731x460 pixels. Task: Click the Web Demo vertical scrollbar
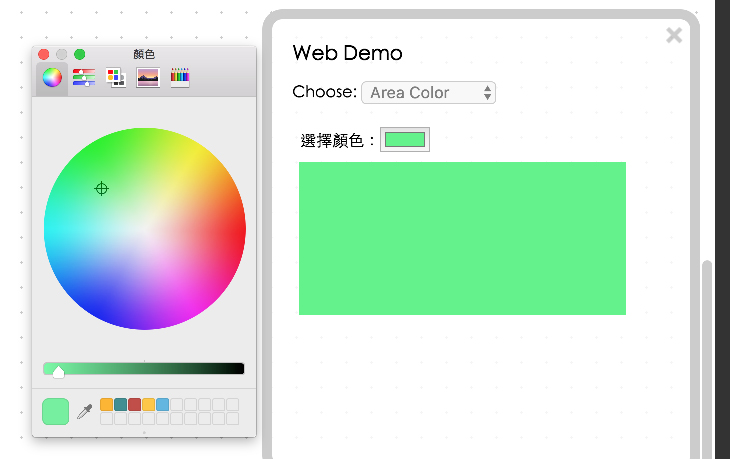click(707, 359)
